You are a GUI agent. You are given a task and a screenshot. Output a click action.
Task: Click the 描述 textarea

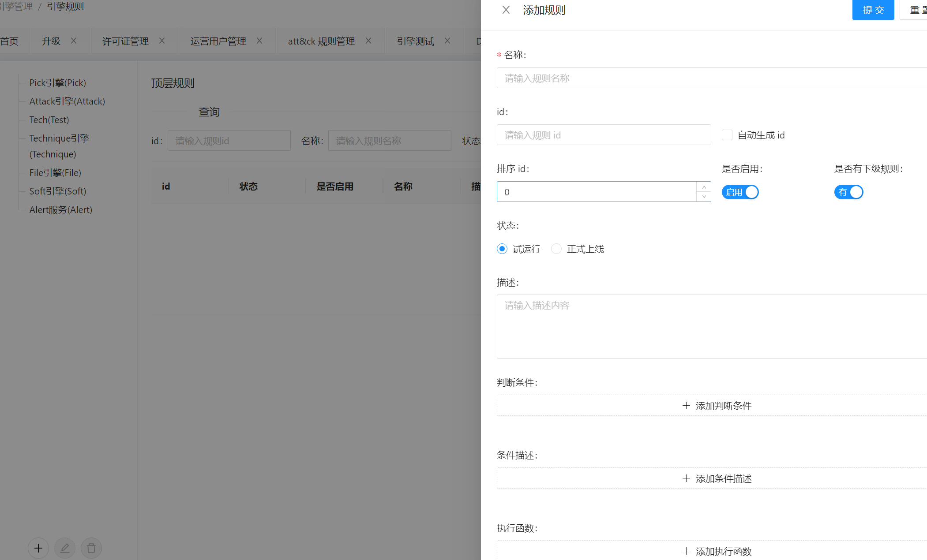[x=712, y=327]
